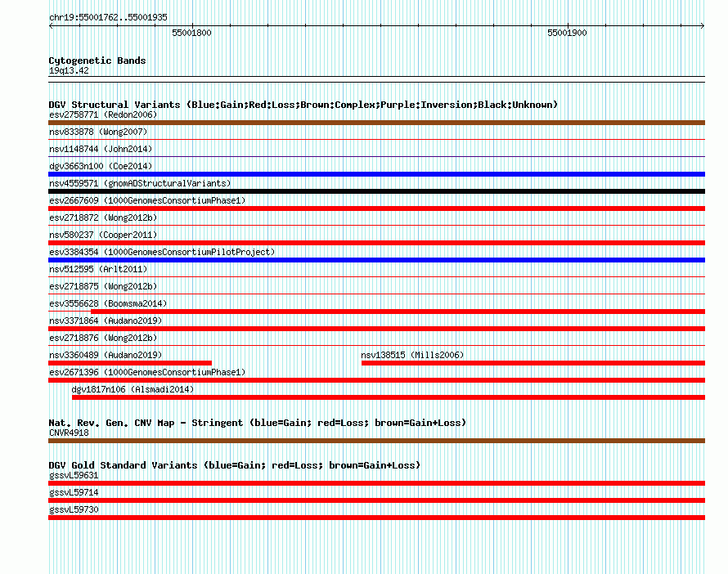The width and height of the screenshot is (728, 574).
Task: Open the Nat. Rev. Gen. CNV Map track title
Action: (257, 423)
